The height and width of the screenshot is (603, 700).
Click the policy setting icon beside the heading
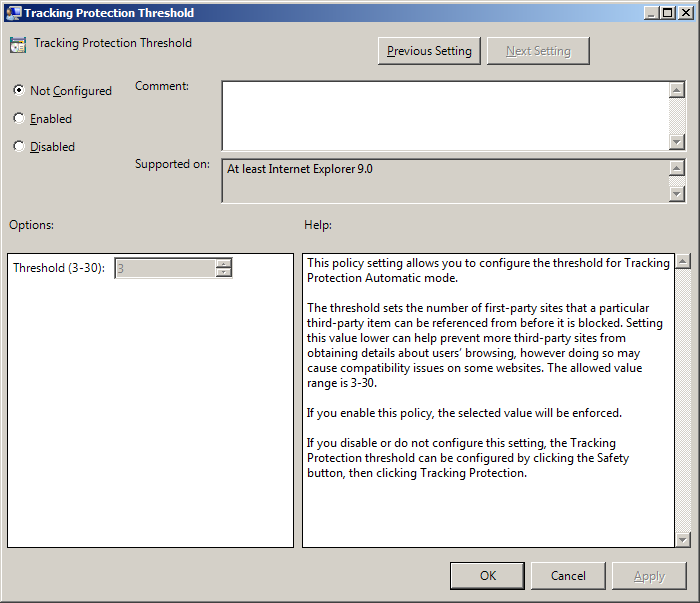click(17, 45)
